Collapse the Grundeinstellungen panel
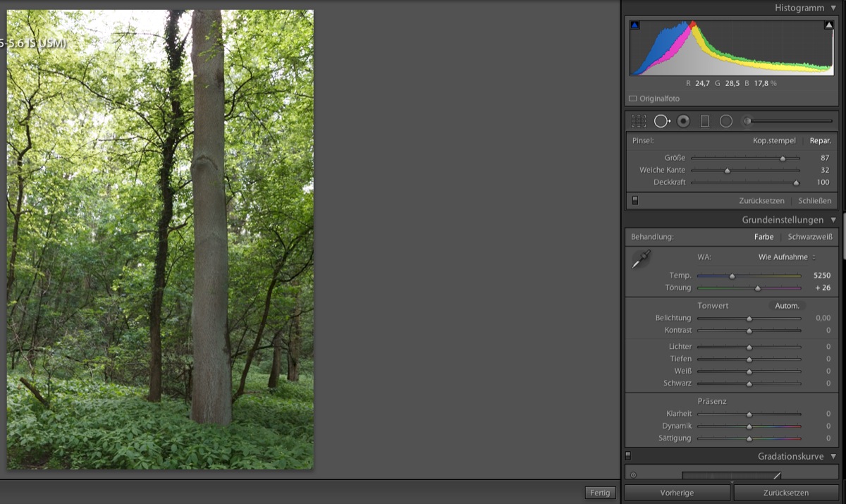This screenshot has width=846, height=504. [833, 220]
